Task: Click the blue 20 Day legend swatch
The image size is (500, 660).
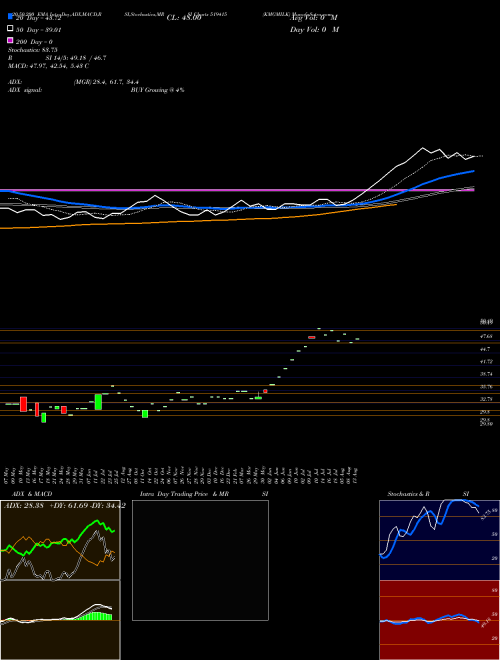Action: [x=10, y=16]
